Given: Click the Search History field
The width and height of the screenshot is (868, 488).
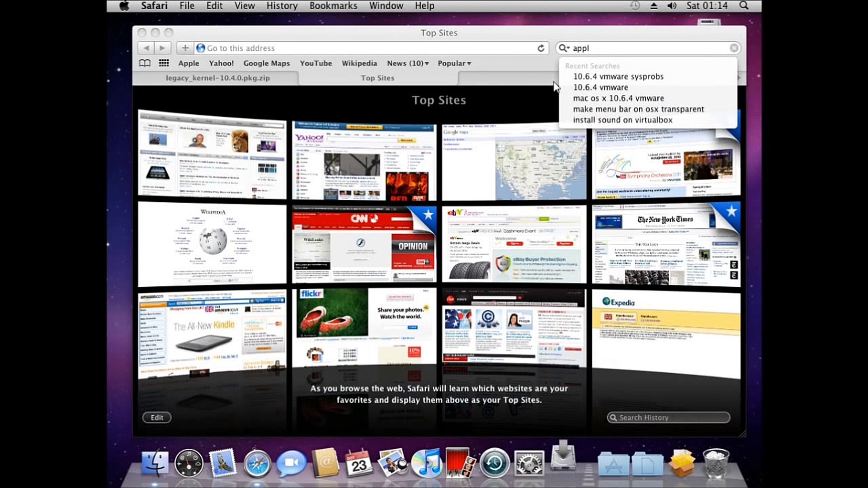Looking at the screenshot, I should [668, 417].
